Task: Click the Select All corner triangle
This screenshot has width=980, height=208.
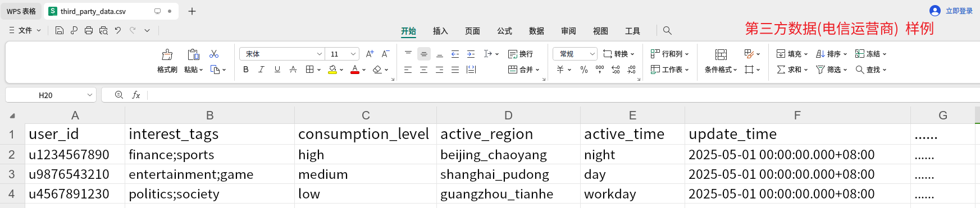Action: [x=12, y=115]
